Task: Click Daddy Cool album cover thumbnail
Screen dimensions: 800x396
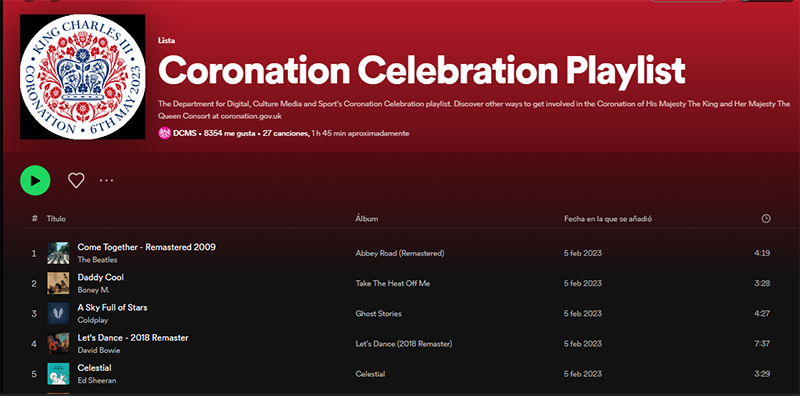Action: (58, 283)
